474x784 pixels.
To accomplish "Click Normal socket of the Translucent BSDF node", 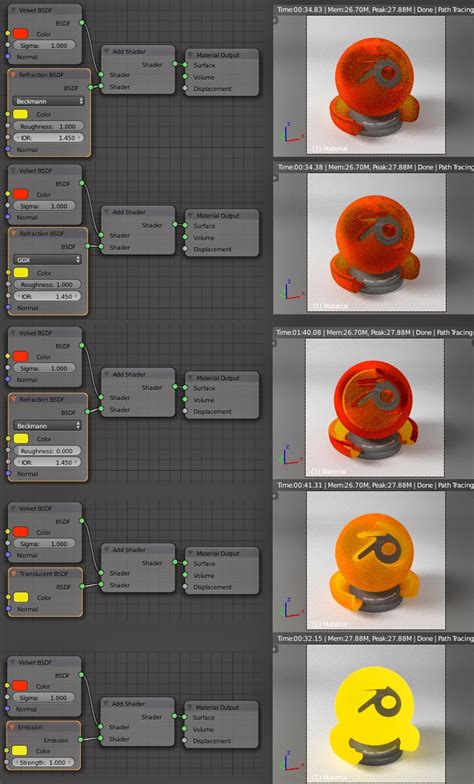I will click(x=8, y=609).
